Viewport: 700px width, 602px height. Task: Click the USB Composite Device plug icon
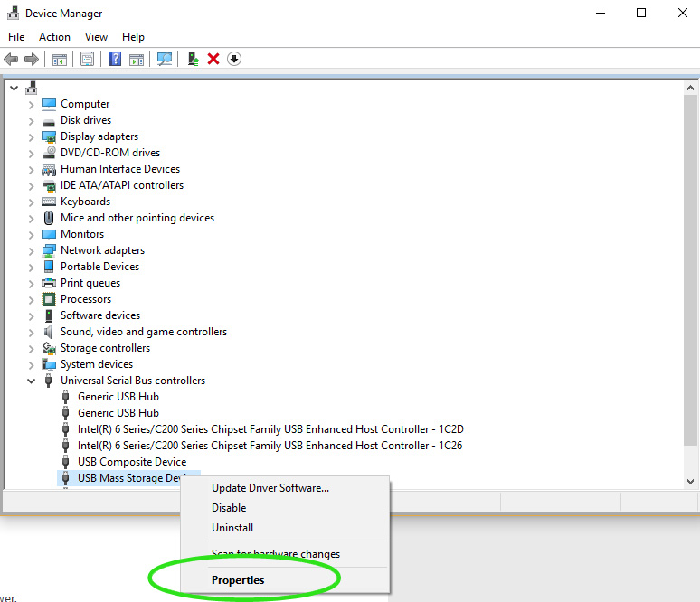tap(66, 462)
